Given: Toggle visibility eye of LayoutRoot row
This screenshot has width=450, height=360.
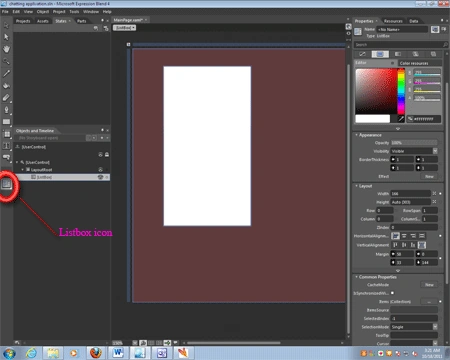Looking at the screenshot, I should pyautogui.click(x=100, y=170).
